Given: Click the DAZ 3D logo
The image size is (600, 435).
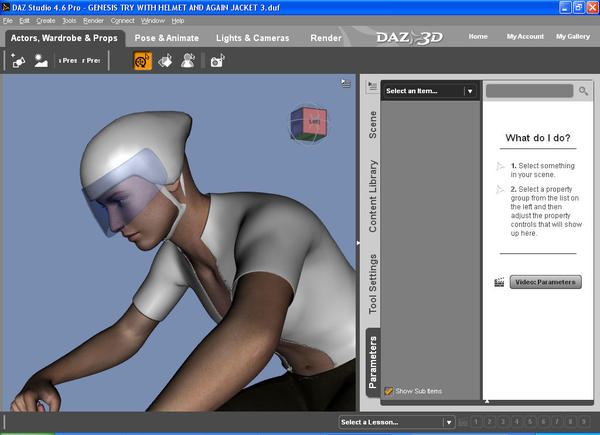Looking at the screenshot, I should tap(409, 37).
